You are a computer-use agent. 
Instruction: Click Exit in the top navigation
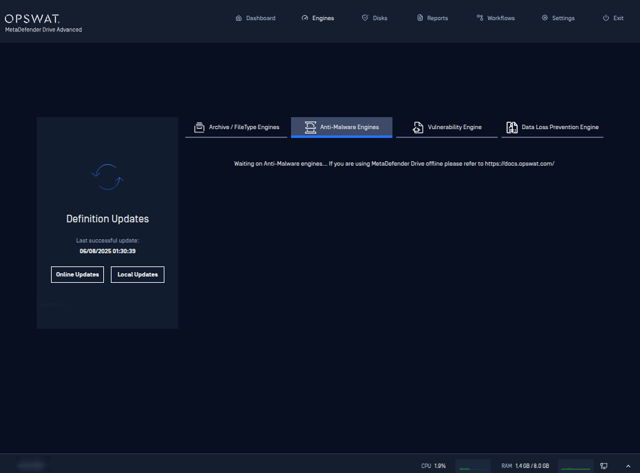coord(613,18)
